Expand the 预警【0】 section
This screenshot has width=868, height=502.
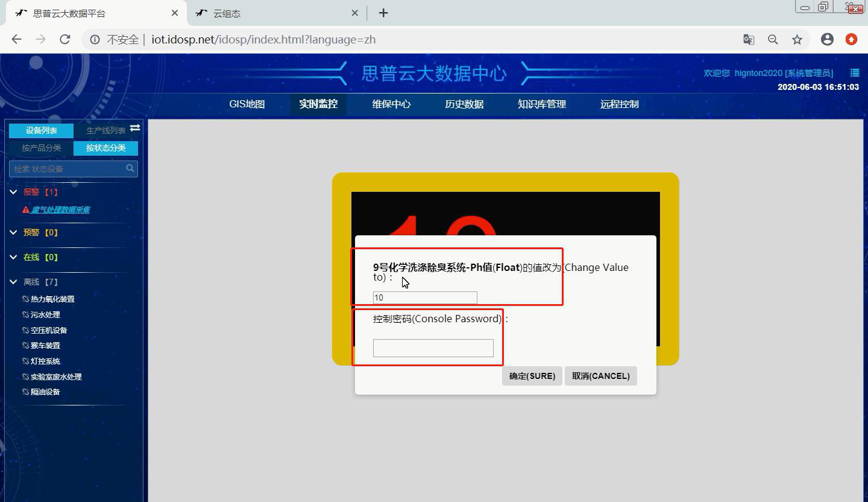tap(13, 232)
